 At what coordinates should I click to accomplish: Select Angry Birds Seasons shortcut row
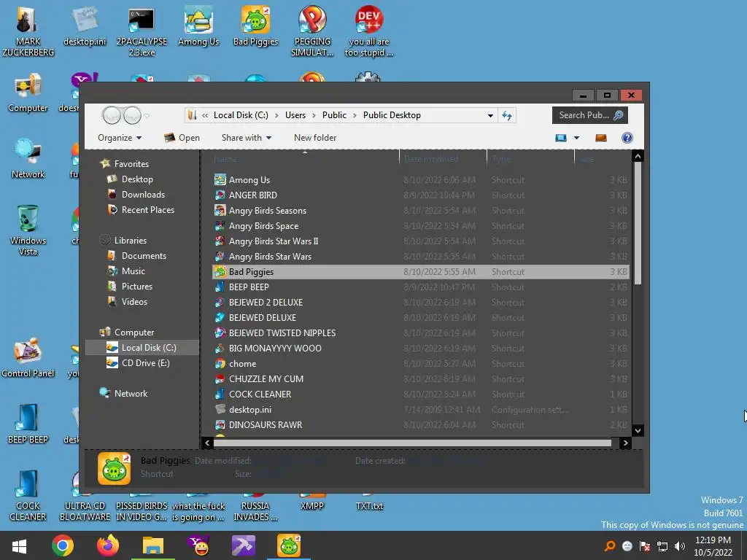(x=421, y=211)
